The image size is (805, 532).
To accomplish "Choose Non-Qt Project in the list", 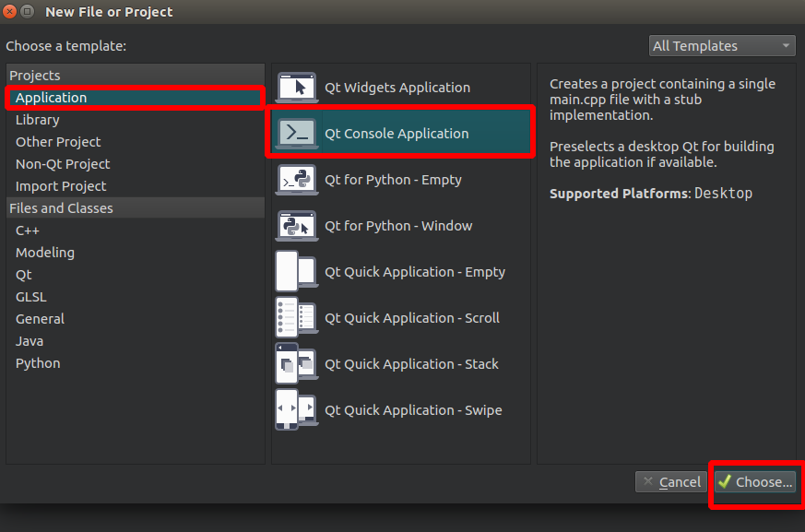I will (63, 164).
